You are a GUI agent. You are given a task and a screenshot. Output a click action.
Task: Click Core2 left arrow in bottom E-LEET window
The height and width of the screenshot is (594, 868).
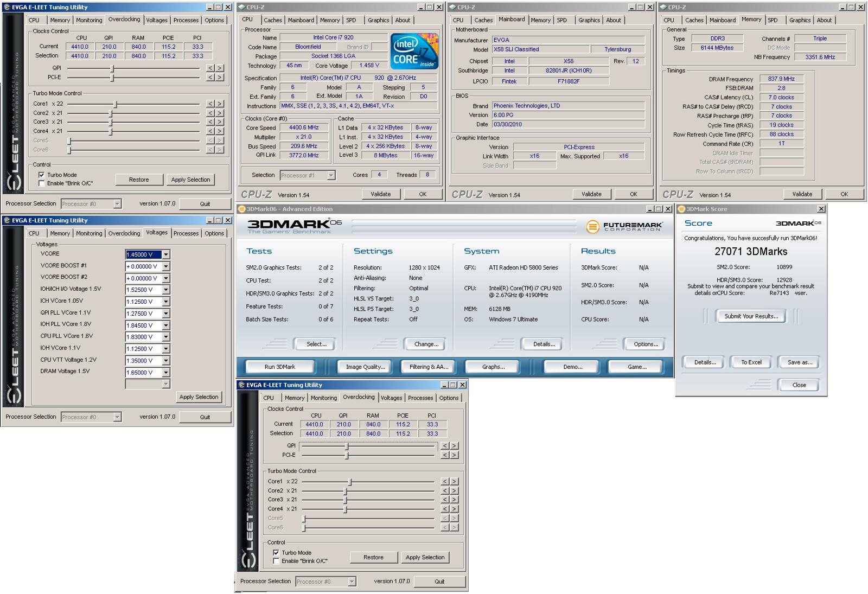[x=445, y=491]
